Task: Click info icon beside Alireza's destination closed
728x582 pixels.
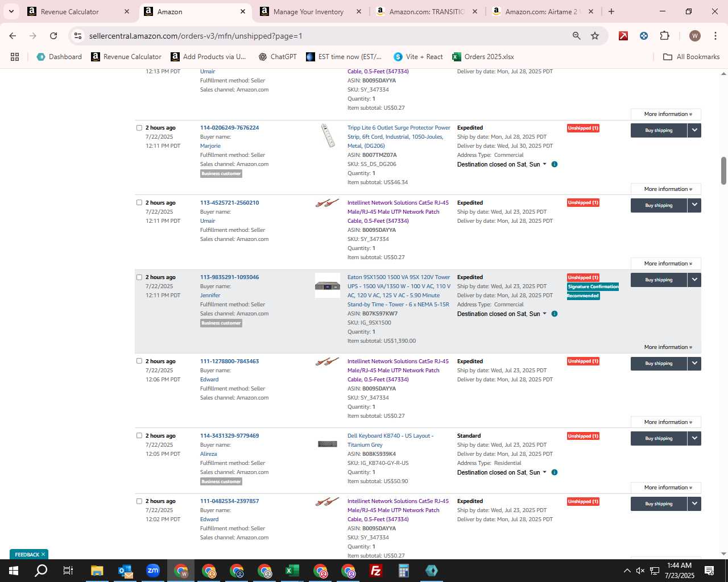Action: pos(555,472)
